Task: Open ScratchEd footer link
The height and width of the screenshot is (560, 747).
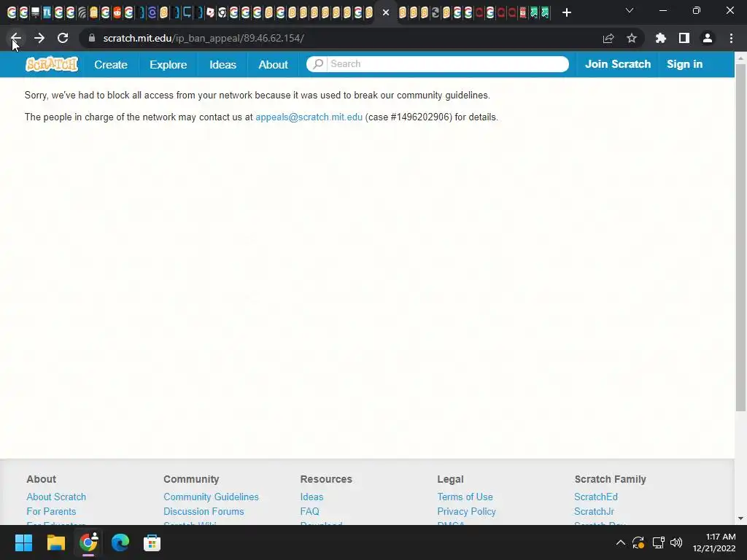Action: tap(595, 497)
